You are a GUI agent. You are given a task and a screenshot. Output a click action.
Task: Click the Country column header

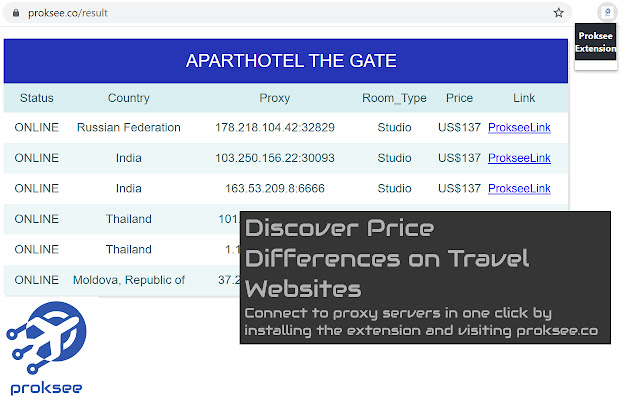pos(129,98)
